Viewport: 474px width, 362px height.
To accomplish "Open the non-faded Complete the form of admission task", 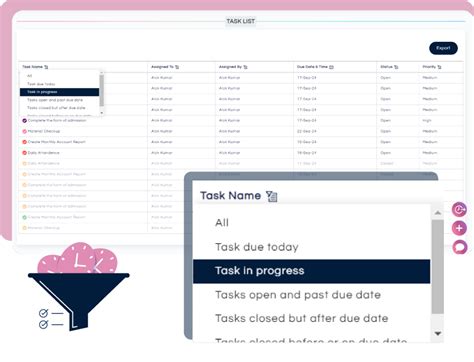I will [x=57, y=121].
